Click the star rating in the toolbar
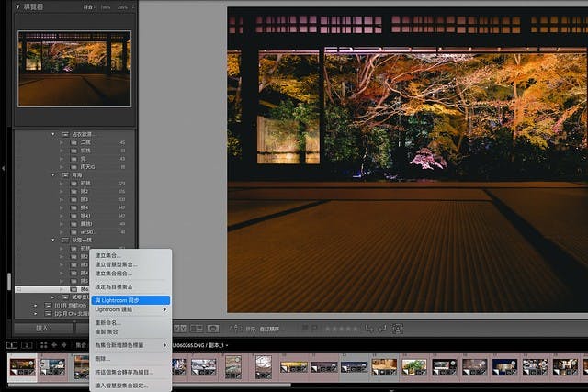588x392 pixels. (342, 328)
